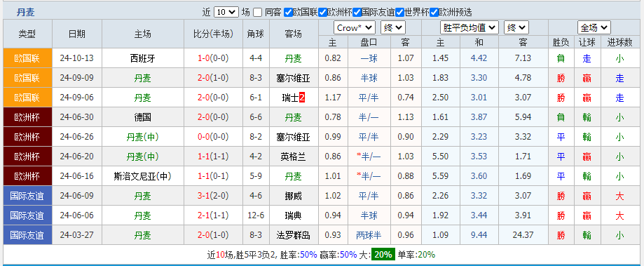This screenshot has height=266, width=644.
Task: Open the 终 dropdown next to 胜平负均值
Action: pyautogui.click(x=516, y=27)
